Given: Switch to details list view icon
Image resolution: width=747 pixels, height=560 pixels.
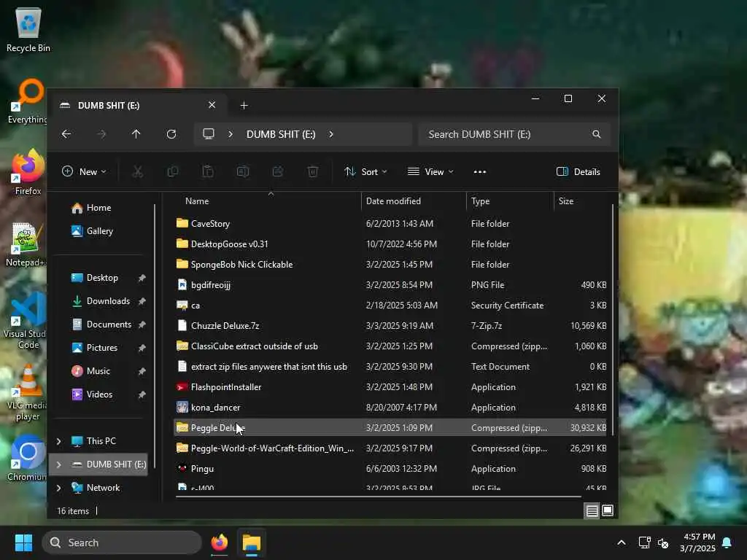Looking at the screenshot, I should [592, 511].
